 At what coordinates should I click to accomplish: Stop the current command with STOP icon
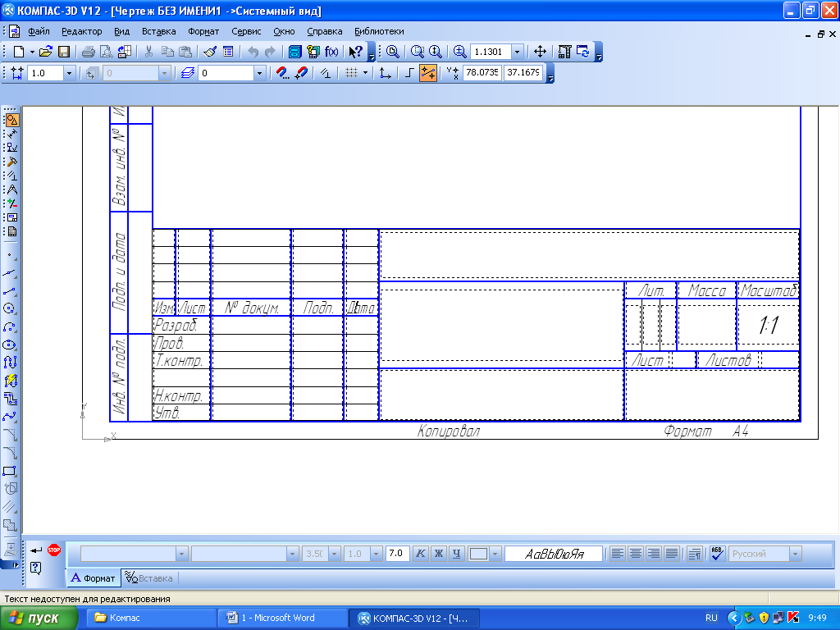click(54, 550)
